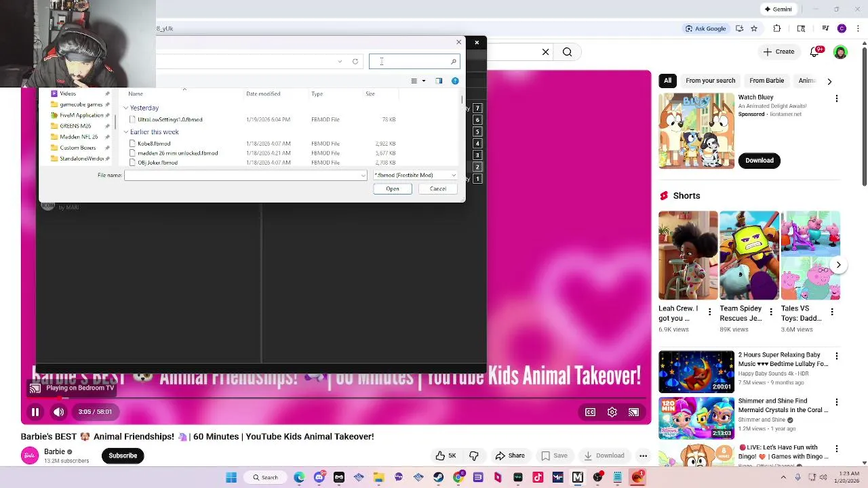Image resolution: width=868 pixels, height=488 pixels.
Task: Open Steam from the taskbar
Action: (x=438, y=477)
